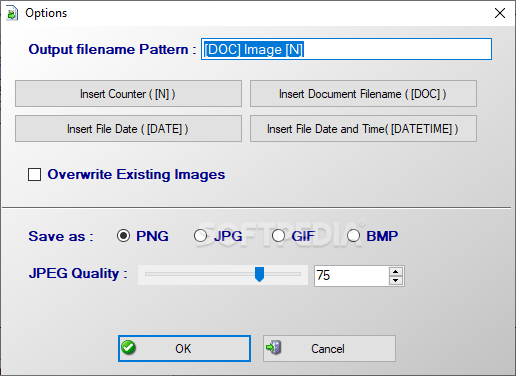Click the JPEG Quality slider thumb
Image resolution: width=516 pixels, height=376 pixels.
click(259, 274)
